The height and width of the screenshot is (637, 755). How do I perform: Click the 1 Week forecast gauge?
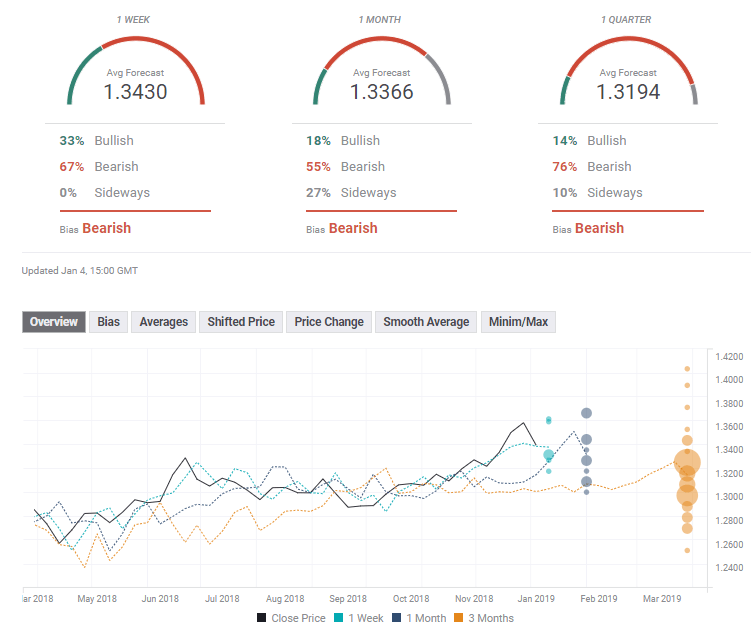136,70
